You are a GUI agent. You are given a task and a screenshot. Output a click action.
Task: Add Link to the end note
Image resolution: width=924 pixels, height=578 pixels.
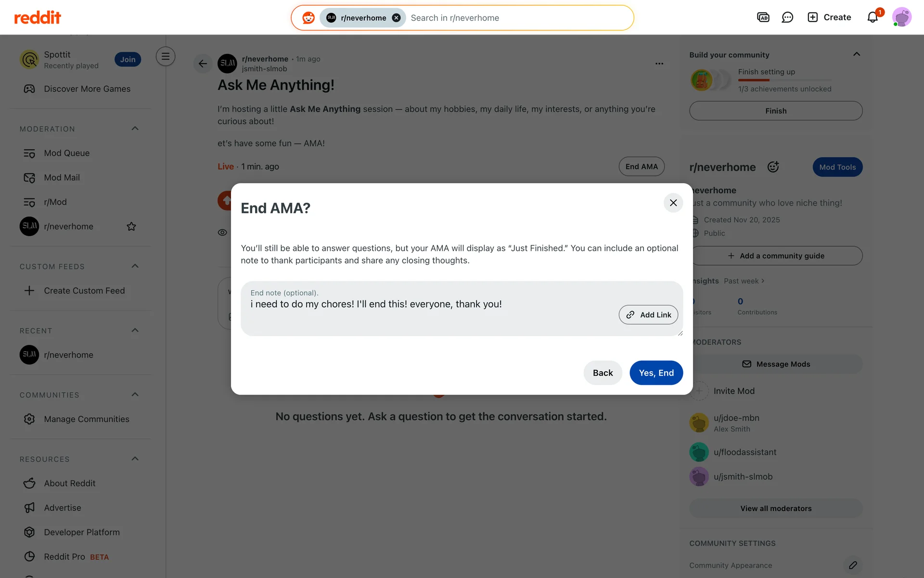tap(648, 315)
